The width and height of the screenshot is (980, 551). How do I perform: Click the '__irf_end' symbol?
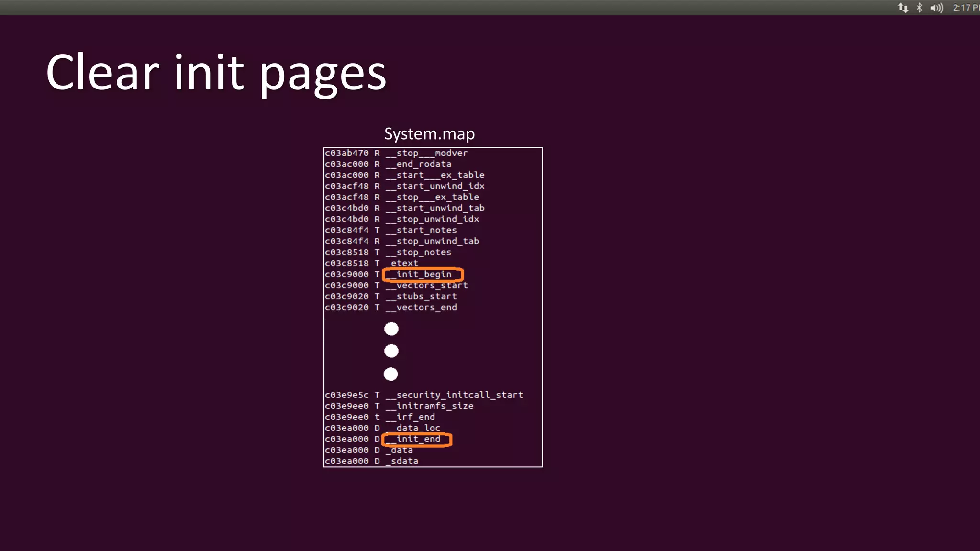(410, 417)
